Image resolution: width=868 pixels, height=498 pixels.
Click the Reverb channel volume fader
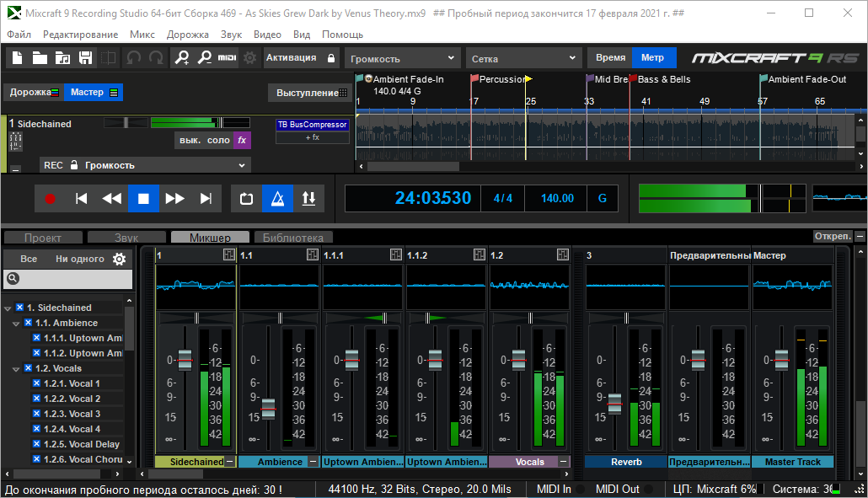615,403
